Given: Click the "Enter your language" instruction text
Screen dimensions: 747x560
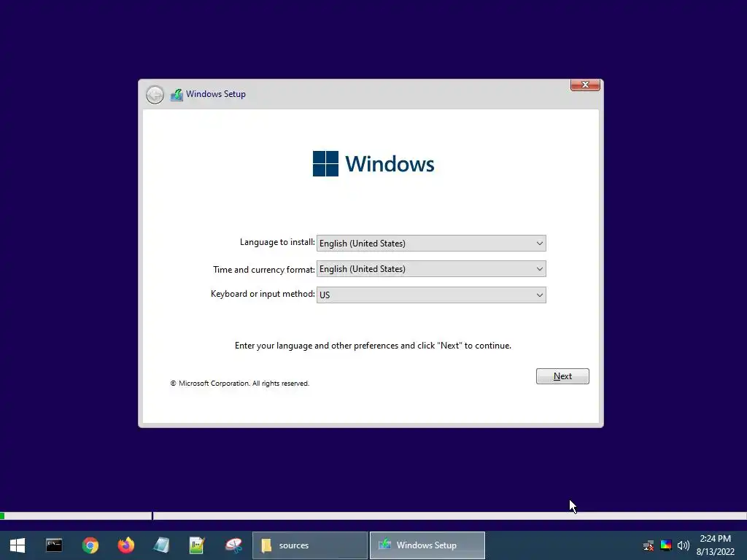Looking at the screenshot, I should (373, 346).
